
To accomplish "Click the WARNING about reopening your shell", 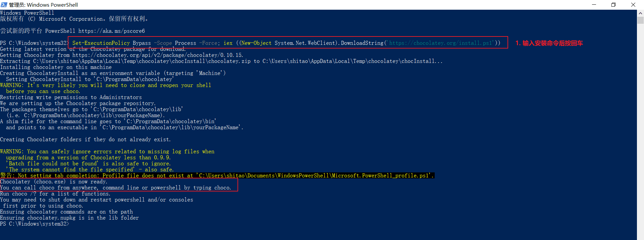I will [x=106, y=85].
